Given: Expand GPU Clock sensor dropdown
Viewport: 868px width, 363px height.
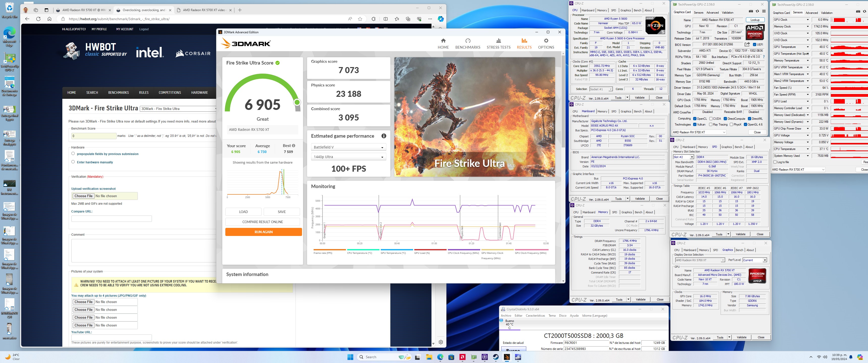Looking at the screenshot, I should pos(807,19).
